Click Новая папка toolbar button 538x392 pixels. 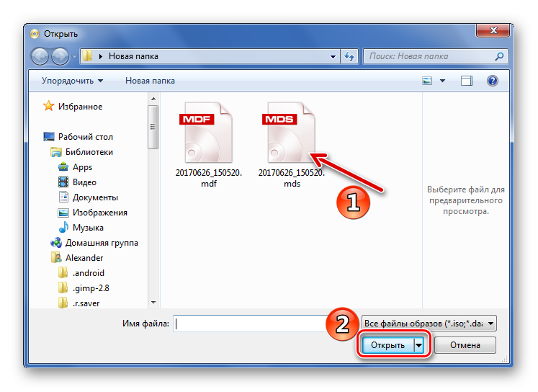click(150, 81)
